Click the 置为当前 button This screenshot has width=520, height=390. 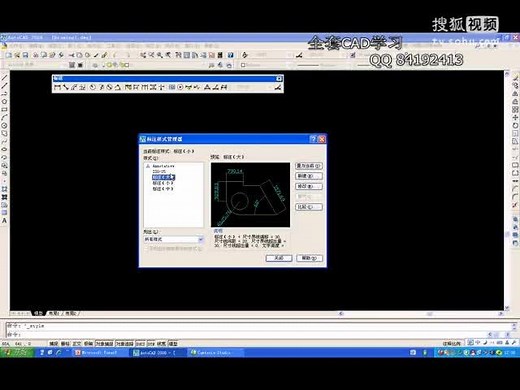pyautogui.click(x=309, y=166)
